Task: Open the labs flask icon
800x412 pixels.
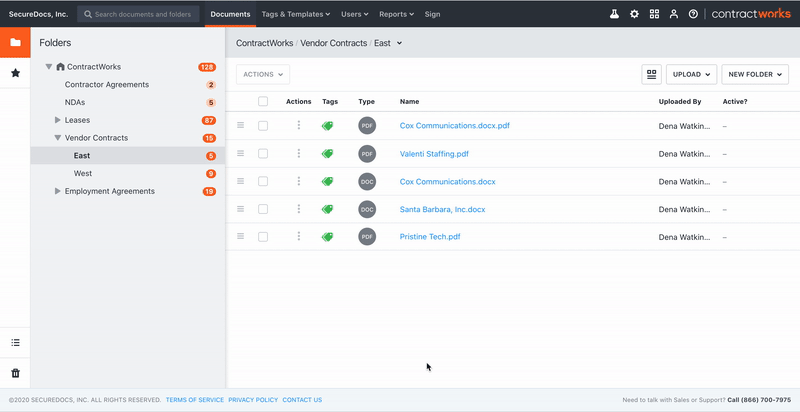Action: click(x=614, y=14)
